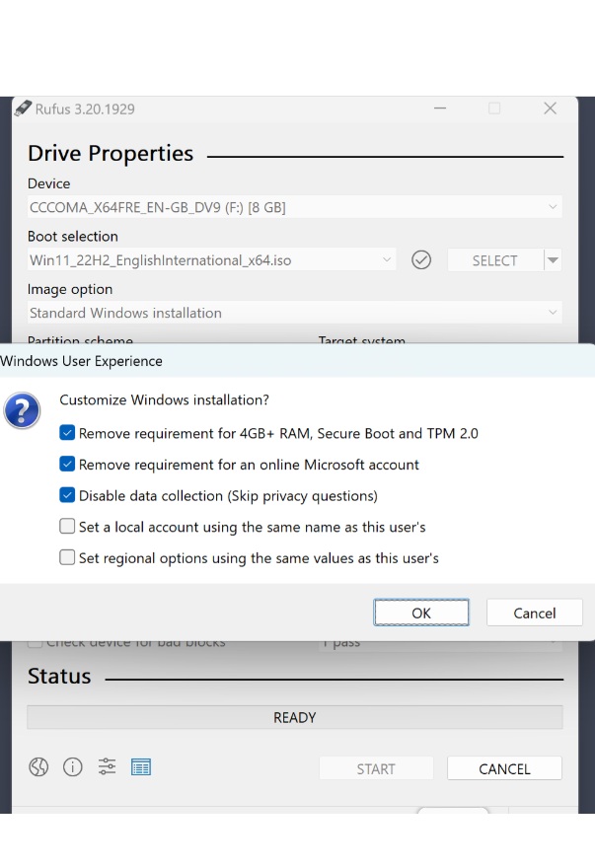
Task: Uncheck Remove requirement for 4GB+ RAM
Action: 67,433
